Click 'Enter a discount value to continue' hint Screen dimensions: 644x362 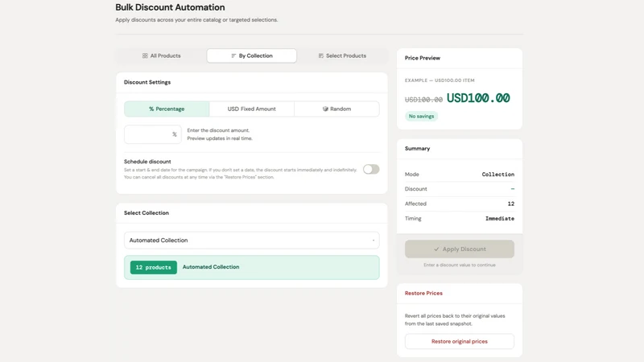click(x=460, y=265)
